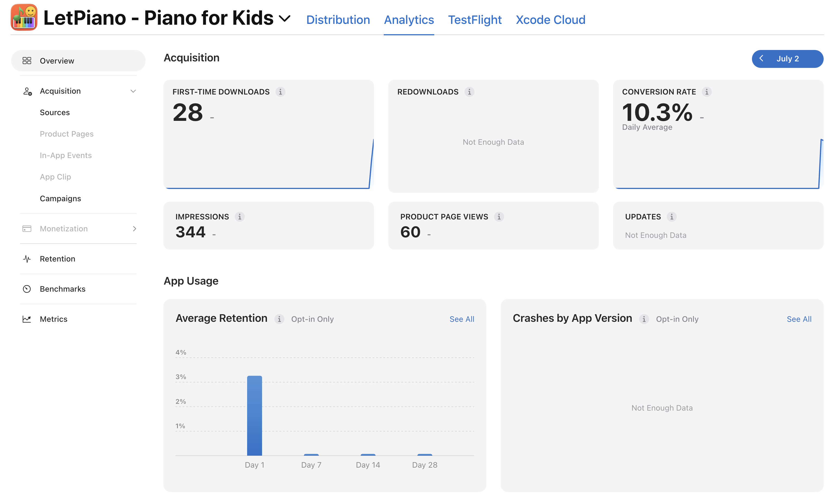Show info for Conversion Rate
Image resolution: width=825 pixels, height=504 pixels.
tap(707, 92)
